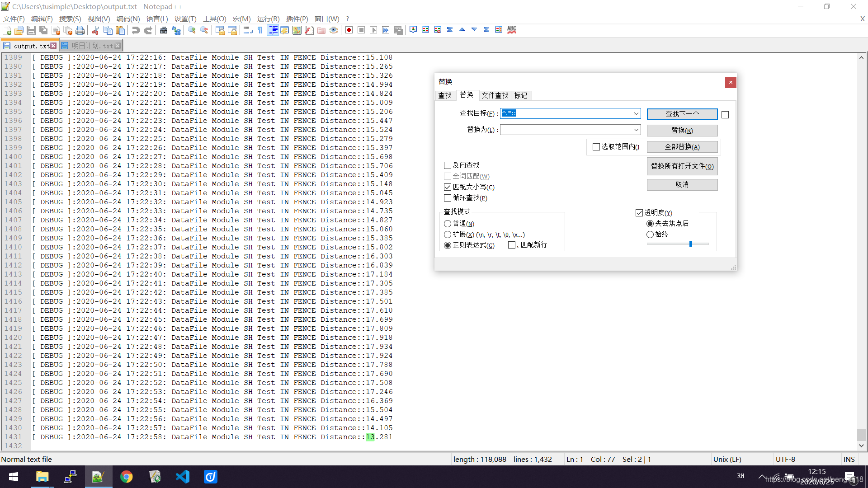This screenshot has height=488, width=868.
Task: Toggle Word Wrap toolbar icon
Action: 248,30
